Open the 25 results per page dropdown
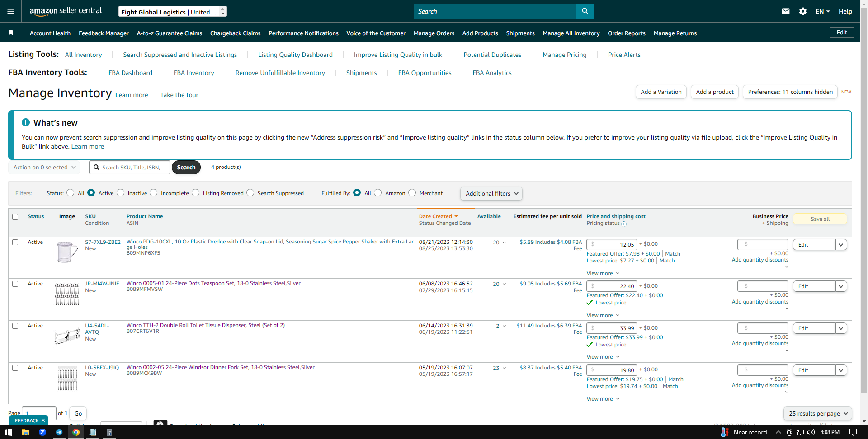The height and width of the screenshot is (439, 868). click(x=818, y=413)
